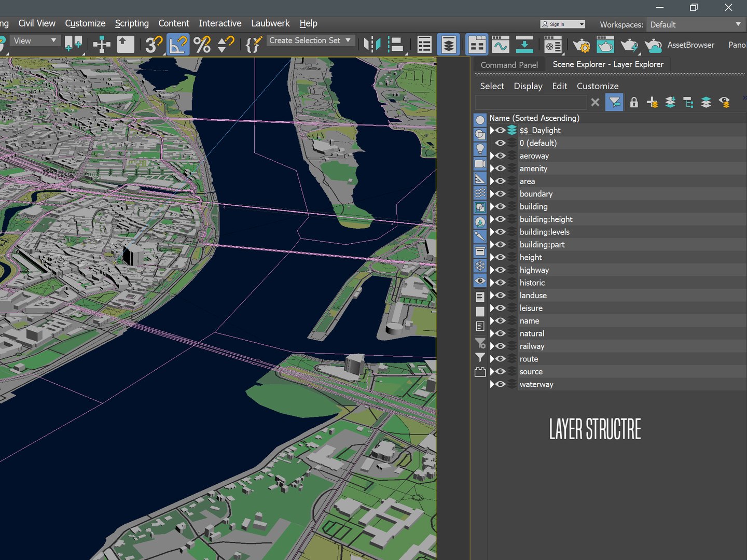Open the AssetBrowser
This screenshot has width=747, height=560.
pyautogui.click(x=690, y=45)
